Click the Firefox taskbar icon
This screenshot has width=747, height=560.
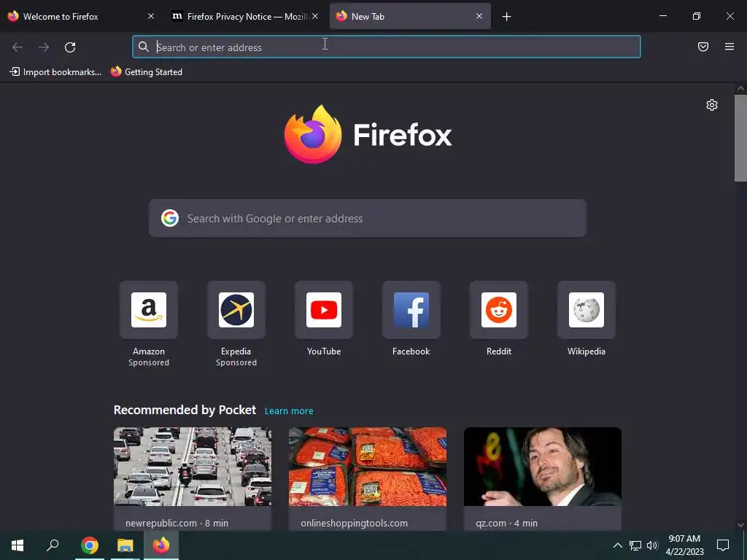161,545
